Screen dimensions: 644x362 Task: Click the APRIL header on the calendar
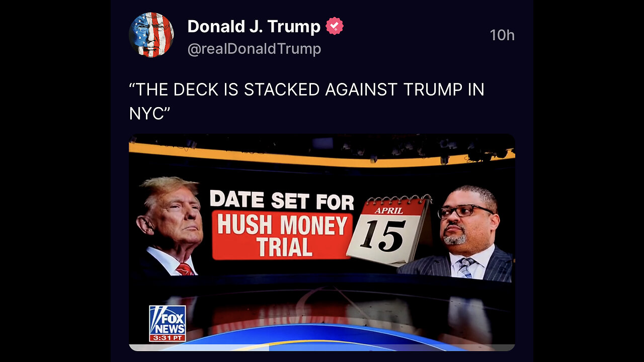click(x=388, y=210)
